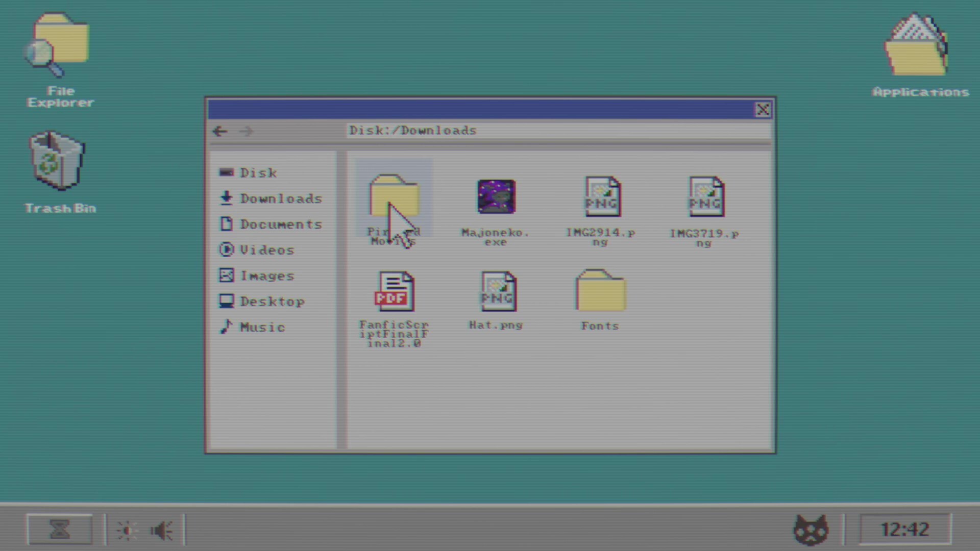Select the IMG2914.png file
Viewport: 980px width, 551px height.
point(602,196)
